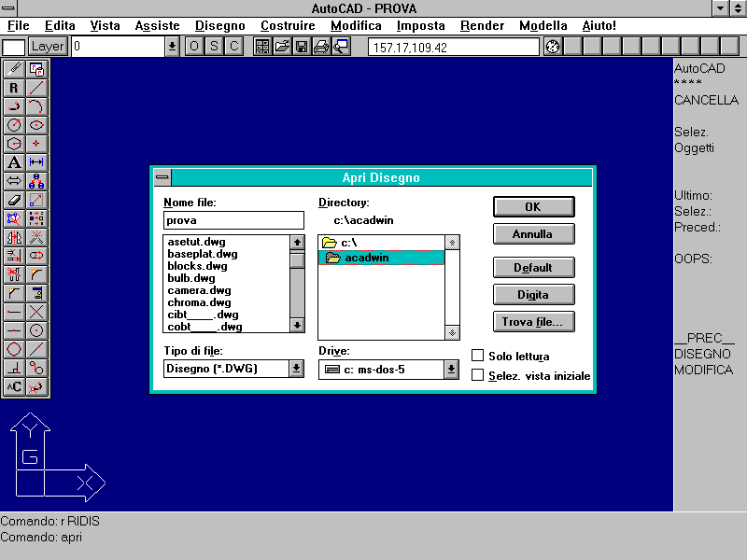Select the Arc drawing tool
747x560 pixels.
tap(36, 106)
